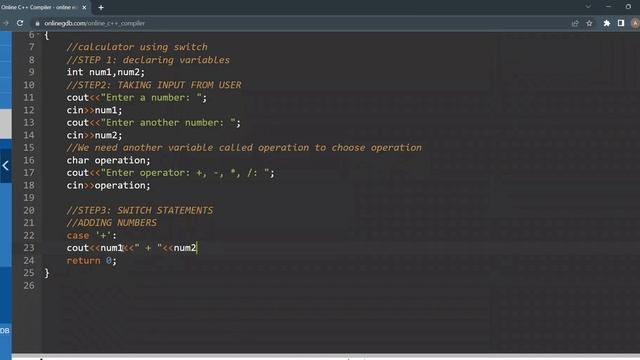The image size is (640, 360).
Task: Open the tab search chevron dropdown
Action: click(x=588, y=7)
